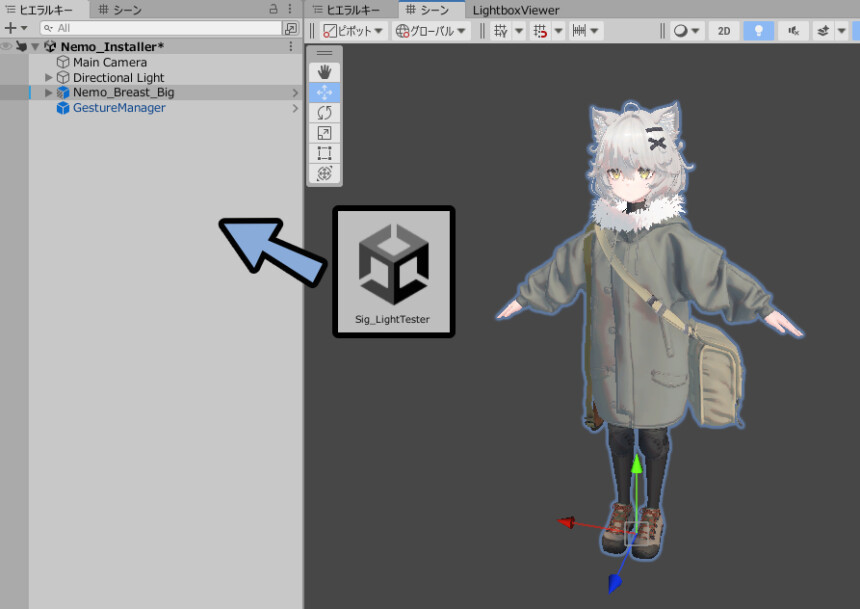Open the LightboxViewer tab
The height and width of the screenshot is (609, 860).
[516, 10]
